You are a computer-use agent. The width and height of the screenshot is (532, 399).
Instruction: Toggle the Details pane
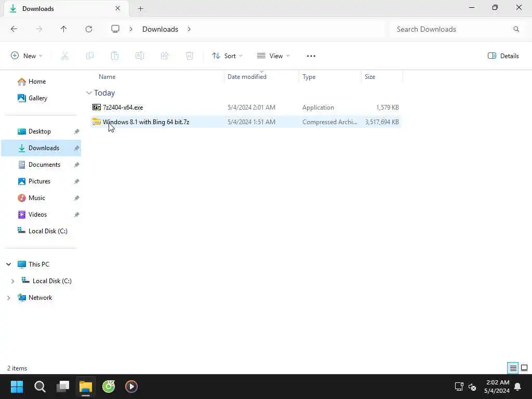coord(503,56)
